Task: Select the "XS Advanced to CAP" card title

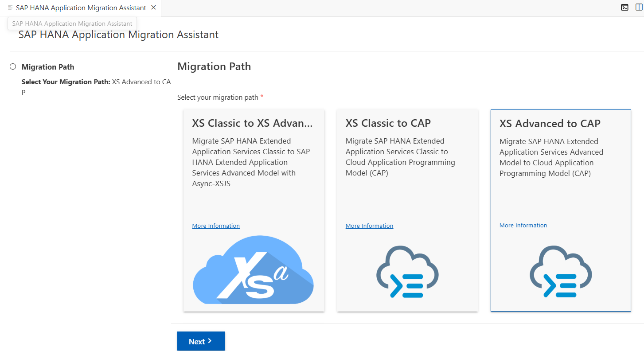Action: [x=550, y=124]
